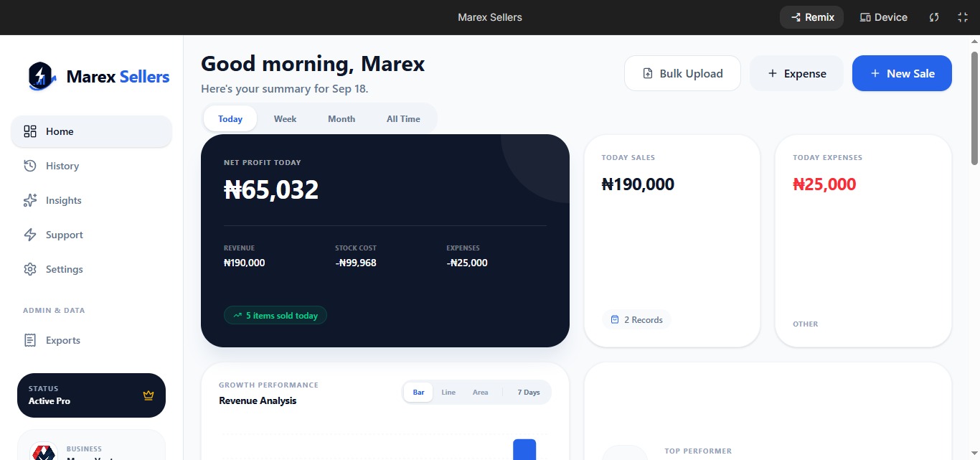
Task: Click the History clock icon
Action: (30, 166)
